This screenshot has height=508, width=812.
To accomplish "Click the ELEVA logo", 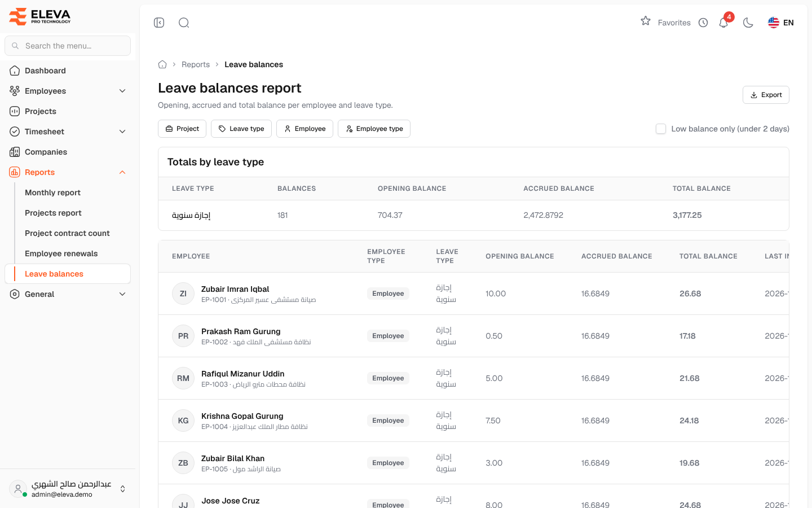I will point(40,16).
